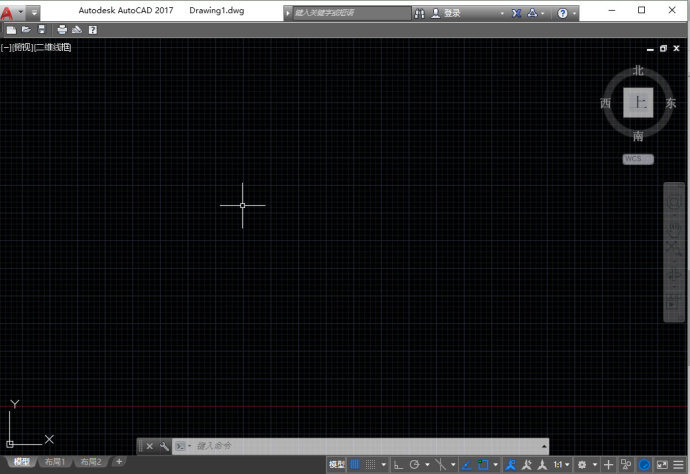Viewport: 690px width, 474px height.
Task: Toggle grid display in the status bar
Action: coord(355,464)
